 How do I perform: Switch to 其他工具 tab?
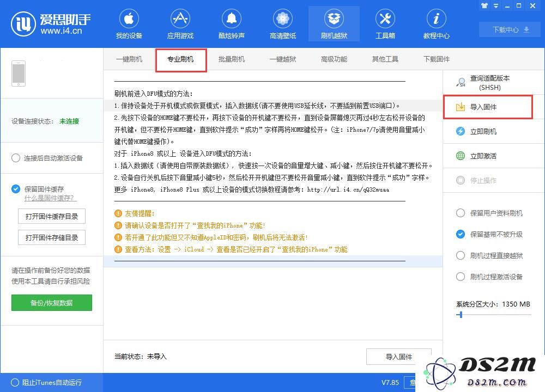click(x=385, y=59)
